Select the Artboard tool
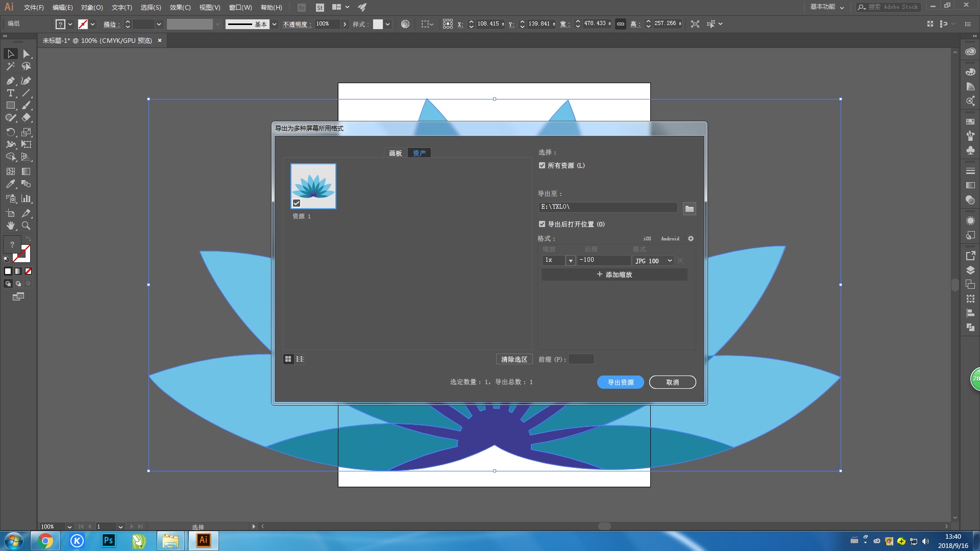Image resolution: width=980 pixels, height=551 pixels. 11,213
